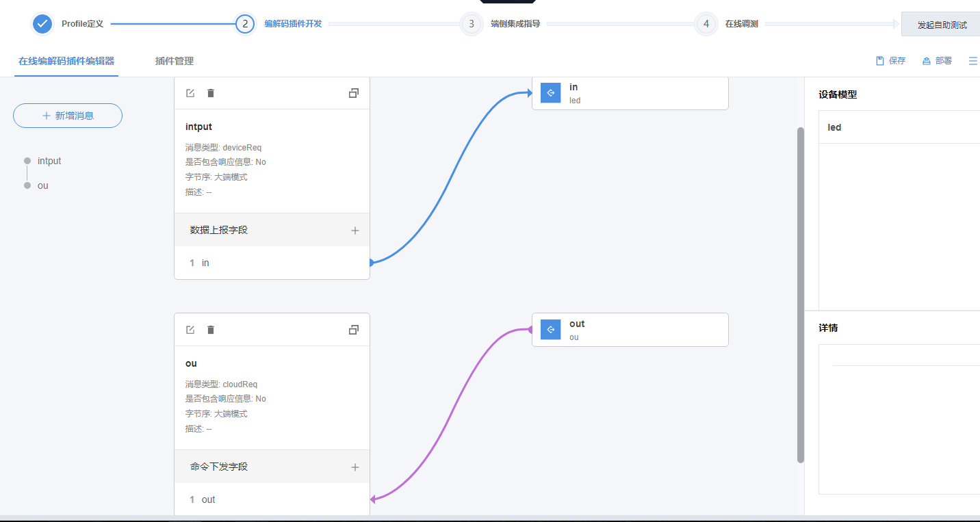Click the canvas vertical scrollbar
The image size is (980, 522).
801,295
